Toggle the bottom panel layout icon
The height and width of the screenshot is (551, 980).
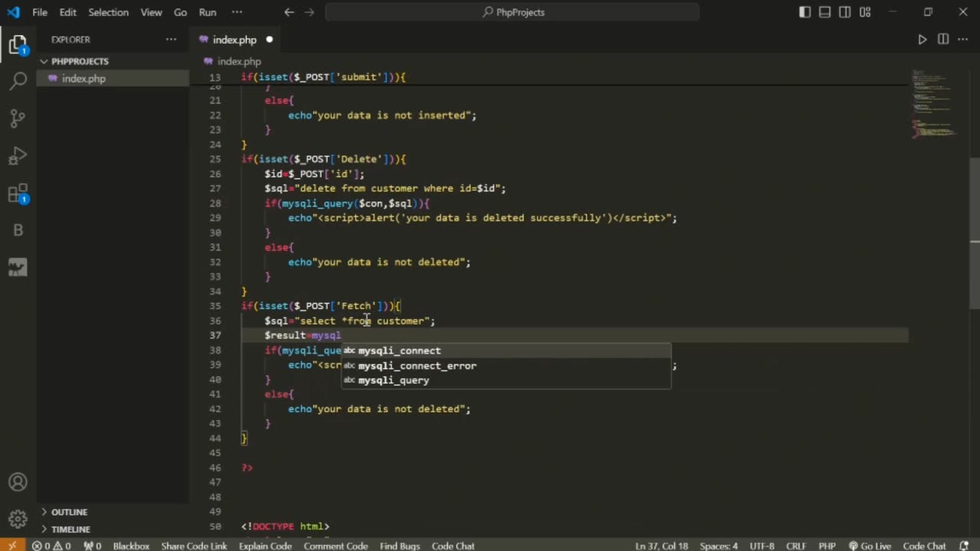click(x=825, y=12)
